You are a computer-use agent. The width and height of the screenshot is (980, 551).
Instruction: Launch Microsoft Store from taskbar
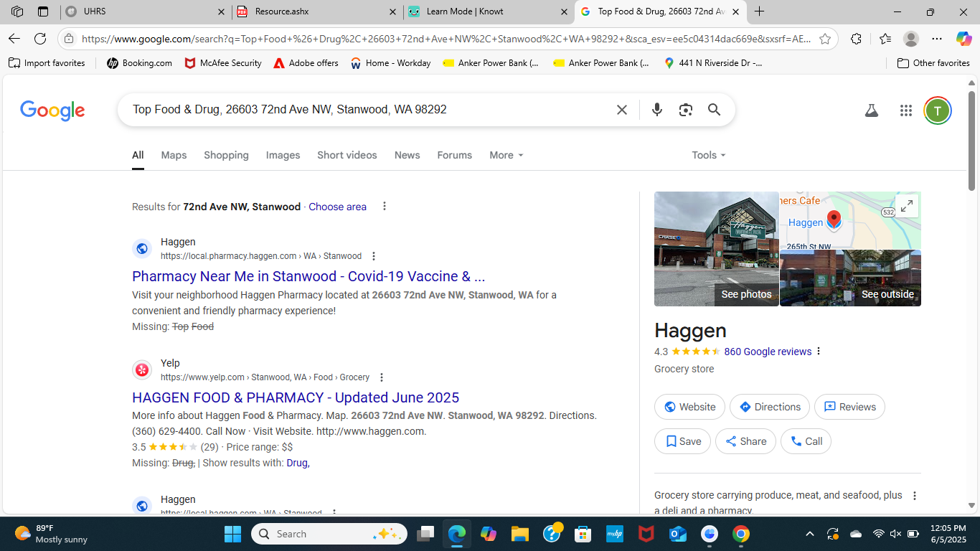pyautogui.click(x=583, y=534)
